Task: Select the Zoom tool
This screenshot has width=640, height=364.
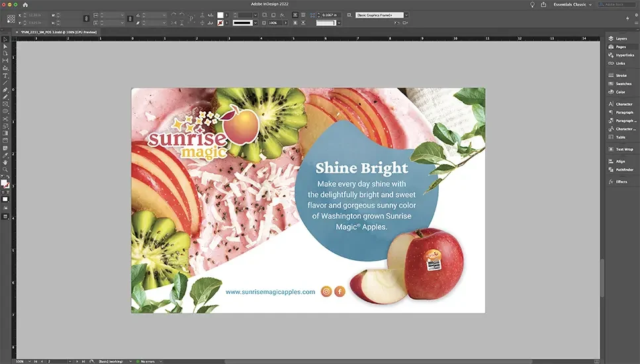Action: pos(5,170)
